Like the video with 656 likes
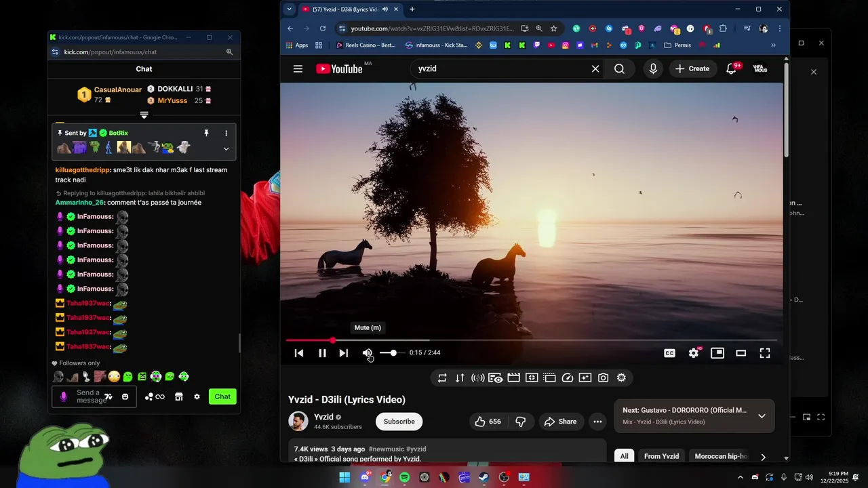 click(488, 422)
